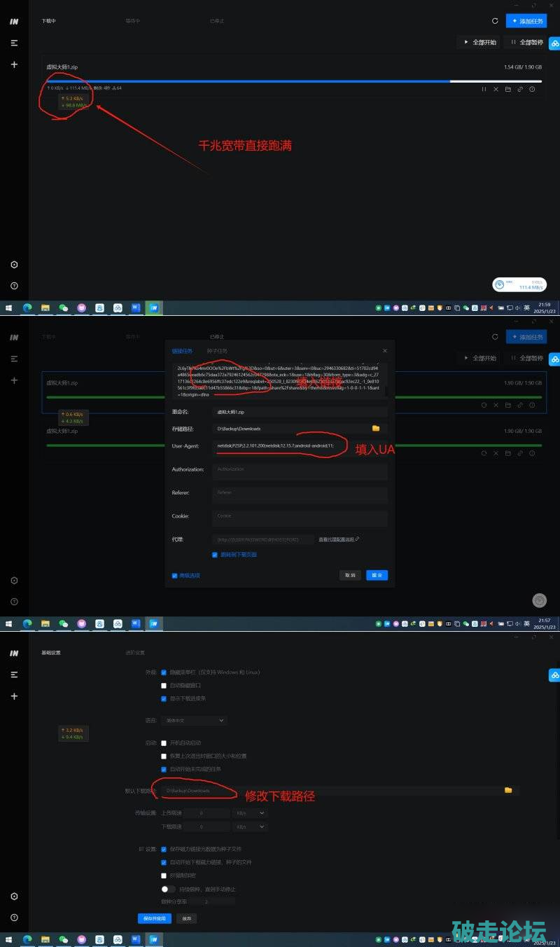
Task: Switch to the 种子任务 tab
Action: point(217,350)
